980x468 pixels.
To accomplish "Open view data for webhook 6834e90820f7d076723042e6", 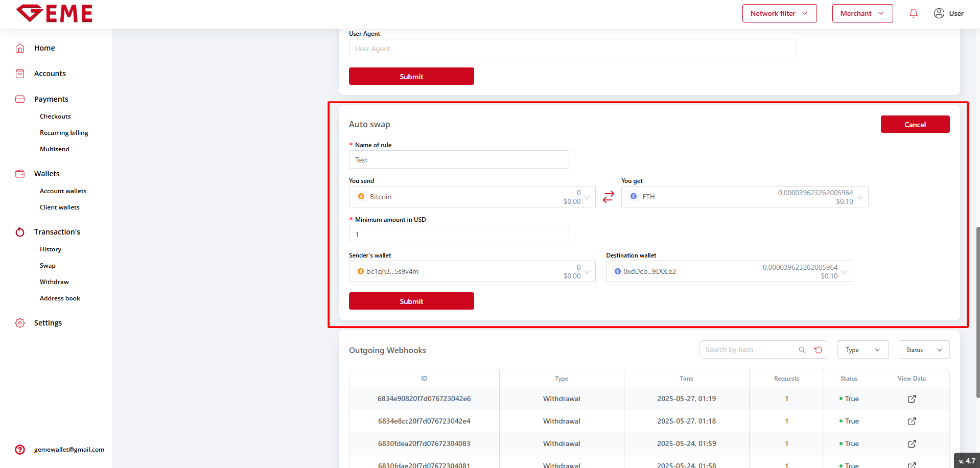I will (x=912, y=399).
